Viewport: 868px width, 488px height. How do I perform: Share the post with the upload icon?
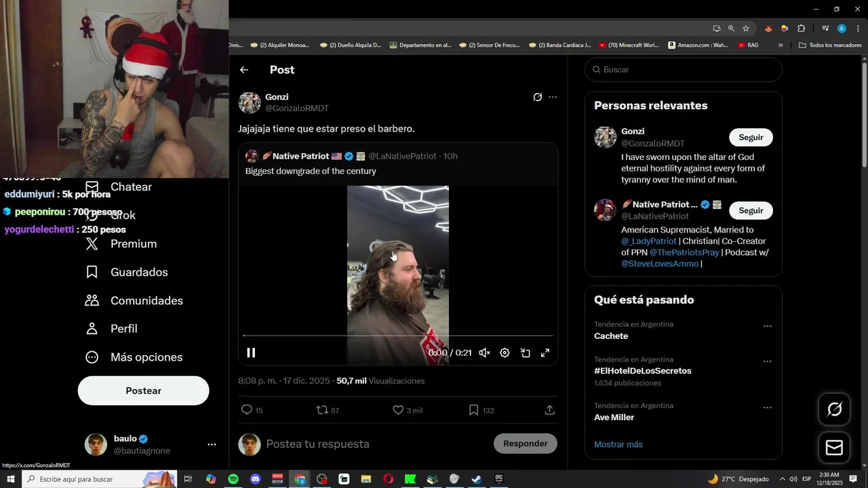(x=550, y=410)
